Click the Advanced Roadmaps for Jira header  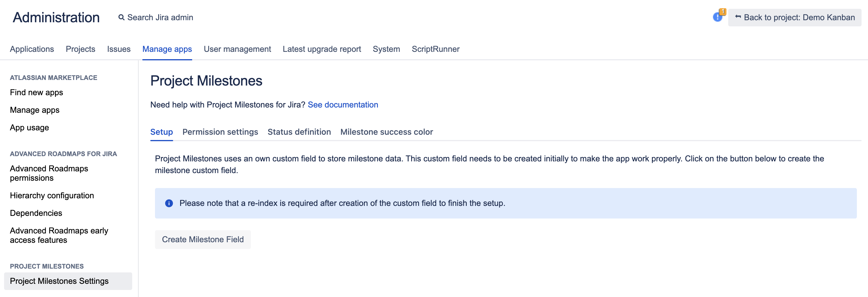[x=63, y=154]
